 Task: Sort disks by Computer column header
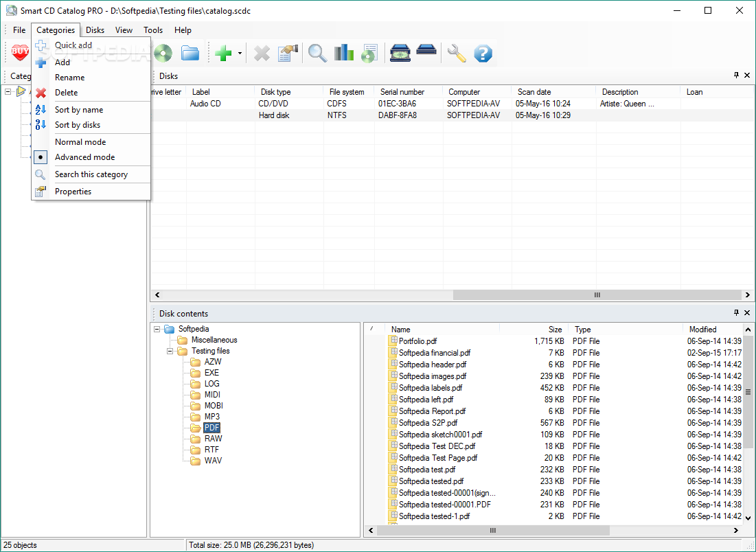click(477, 92)
